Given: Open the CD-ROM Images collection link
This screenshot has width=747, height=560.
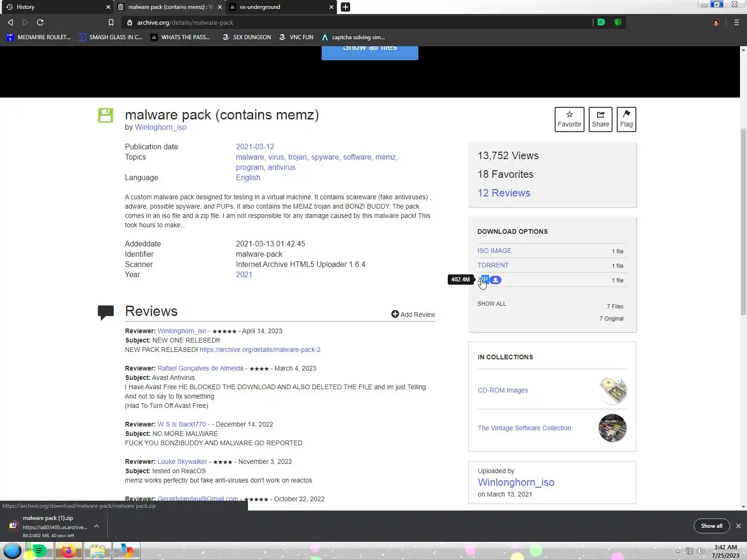Looking at the screenshot, I should pos(502,390).
